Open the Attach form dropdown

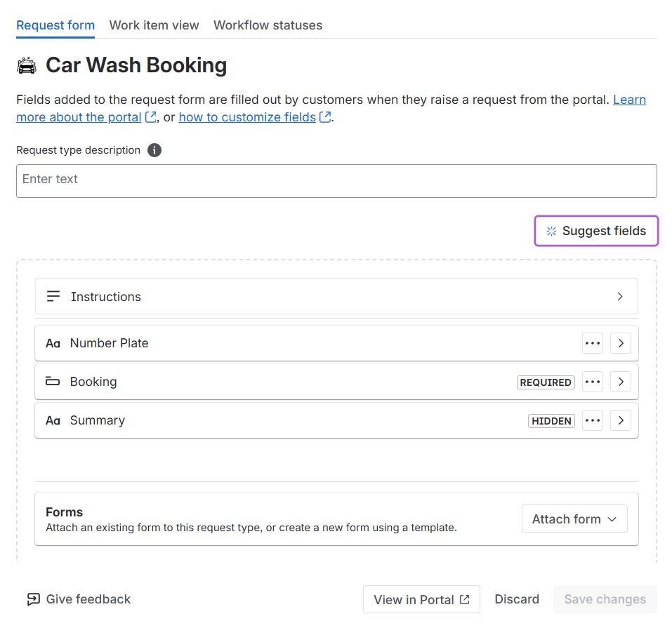(574, 519)
